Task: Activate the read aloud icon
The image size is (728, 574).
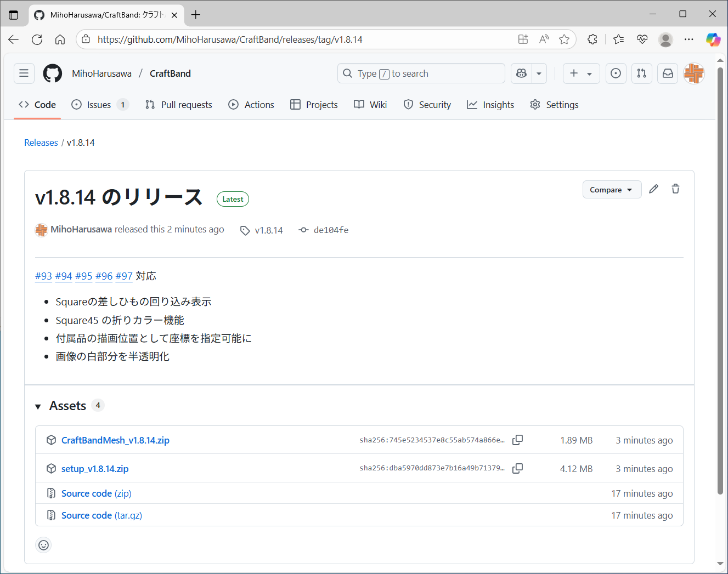Action: click(544, 39)
